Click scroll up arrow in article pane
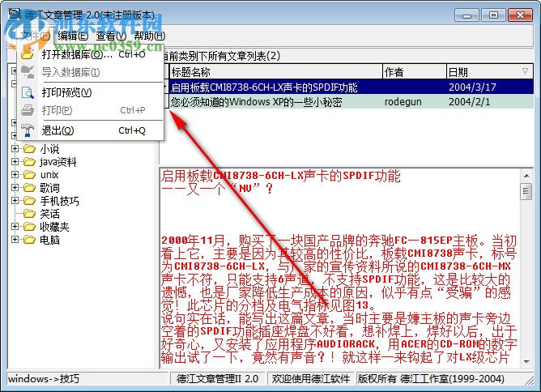The image size is (541, 392). coord(526,176)
